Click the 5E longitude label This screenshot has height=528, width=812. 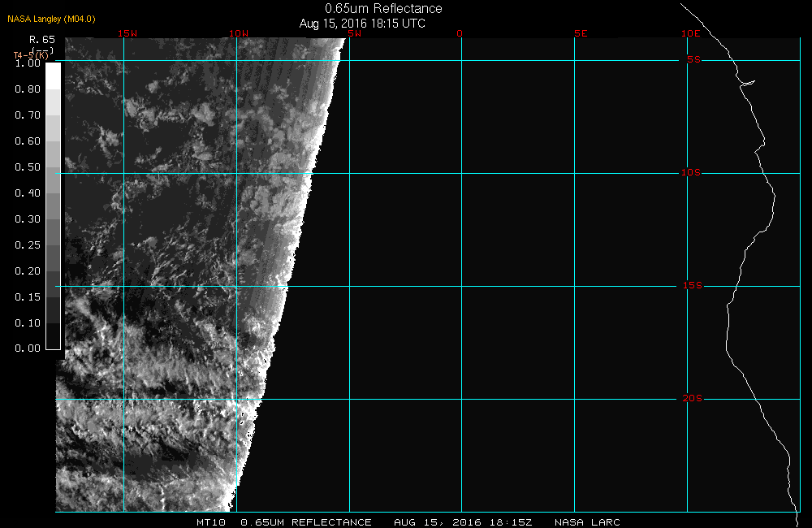[x=581, y=33]
